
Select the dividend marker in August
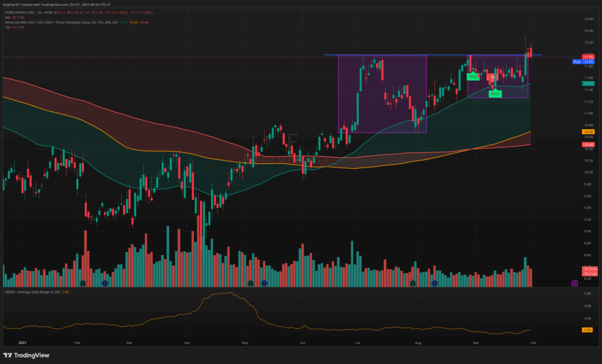(x=434, y=283)
